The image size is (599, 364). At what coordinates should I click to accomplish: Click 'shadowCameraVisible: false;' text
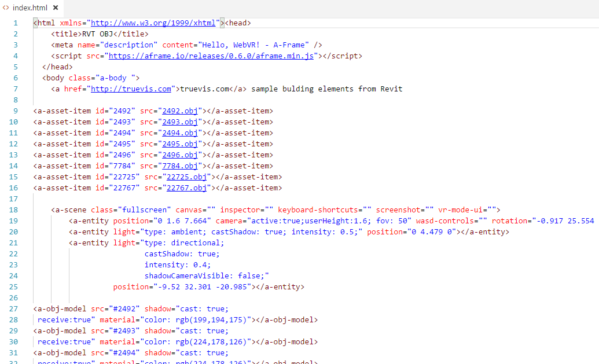coord(204,276)
